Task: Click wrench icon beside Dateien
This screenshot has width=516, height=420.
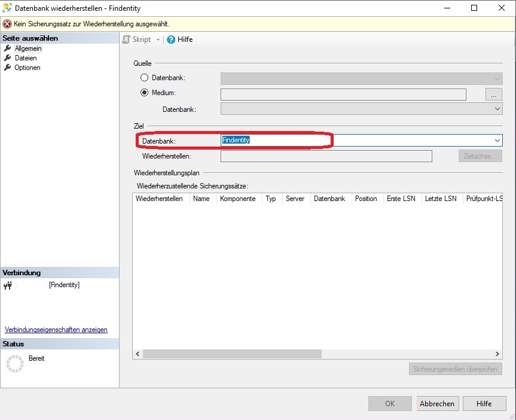Action: pos(8,58)
